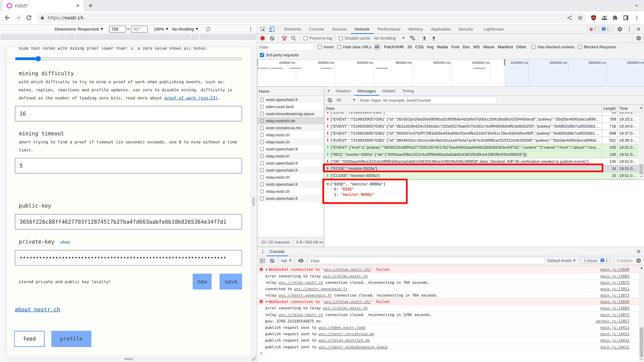The image size is (644, 362).
Task: Open Default levels dropdown
Action: pos(561,261)
